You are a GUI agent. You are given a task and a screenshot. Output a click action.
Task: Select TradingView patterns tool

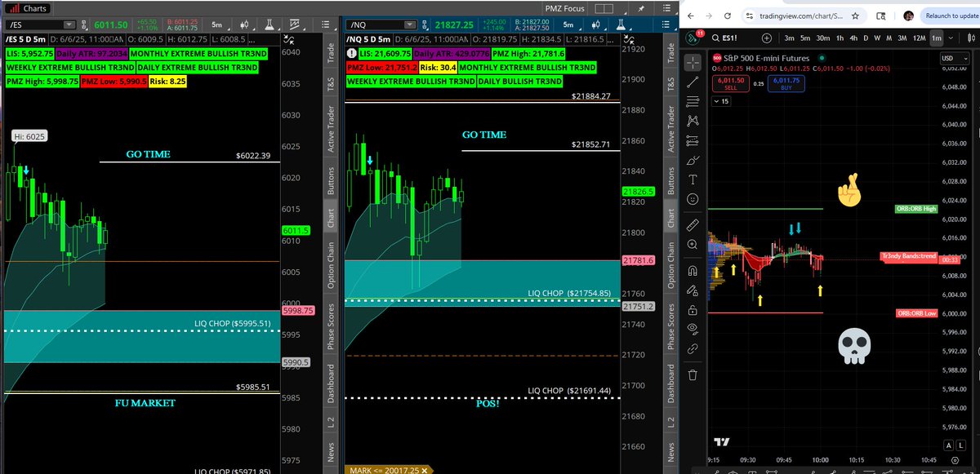(x=693, y=120)
